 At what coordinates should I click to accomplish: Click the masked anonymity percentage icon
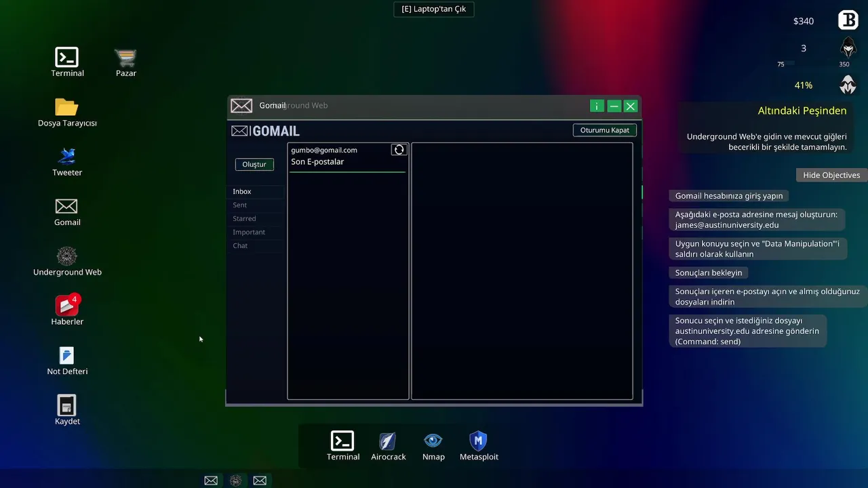click(848, 85)
